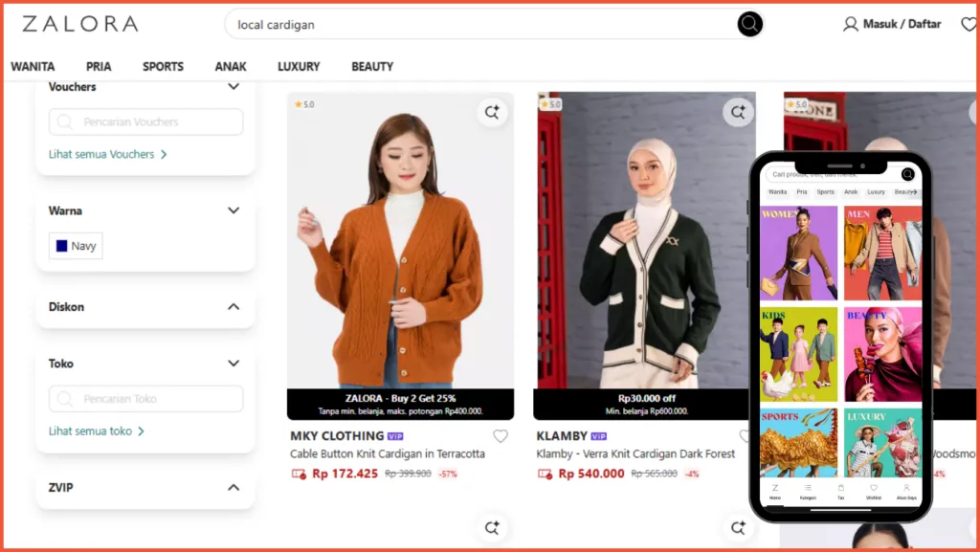Tap Wishlist icon in phone bottom bar

click(874, 492)
